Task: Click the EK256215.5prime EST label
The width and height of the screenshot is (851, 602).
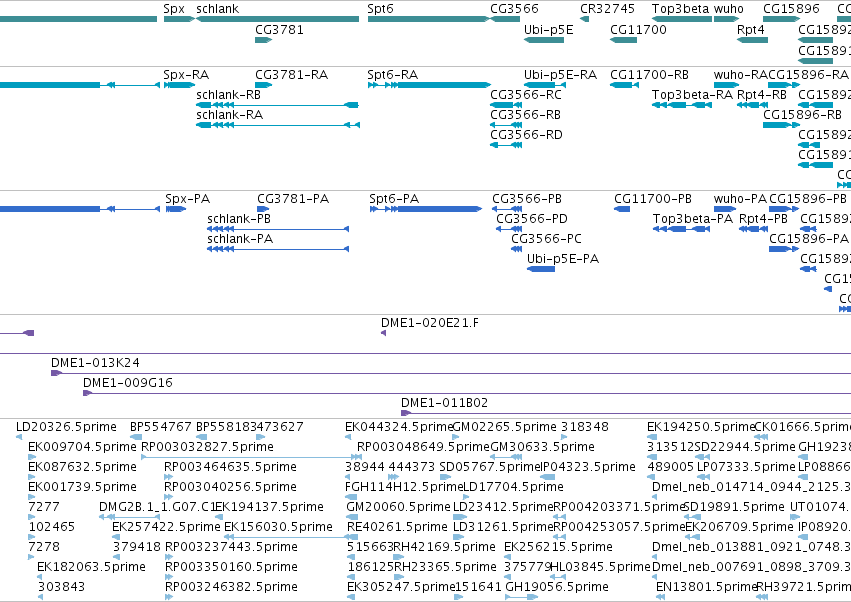Action: pos(558,547)
